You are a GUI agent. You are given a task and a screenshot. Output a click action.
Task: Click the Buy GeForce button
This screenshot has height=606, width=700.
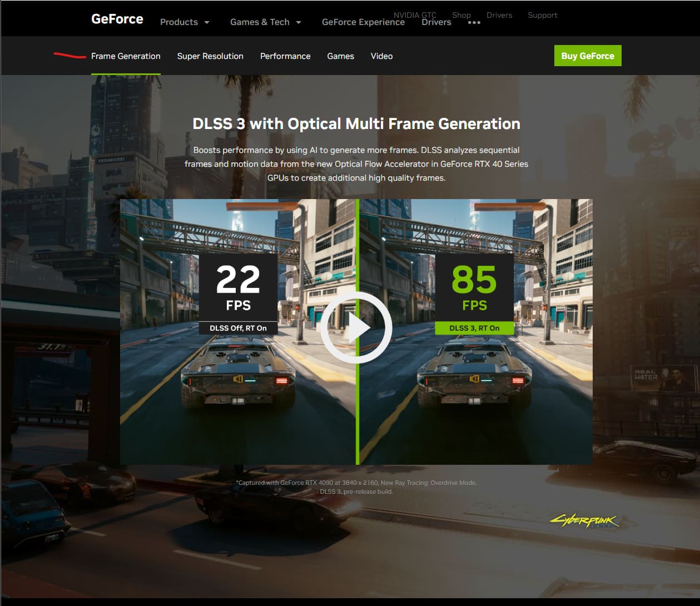tap(588, 56)
